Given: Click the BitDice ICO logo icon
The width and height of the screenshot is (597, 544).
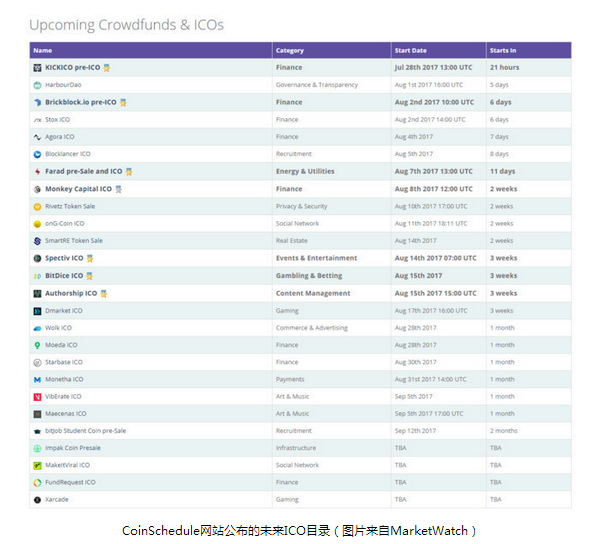Looking at the screenshot, I should [37, 276].
